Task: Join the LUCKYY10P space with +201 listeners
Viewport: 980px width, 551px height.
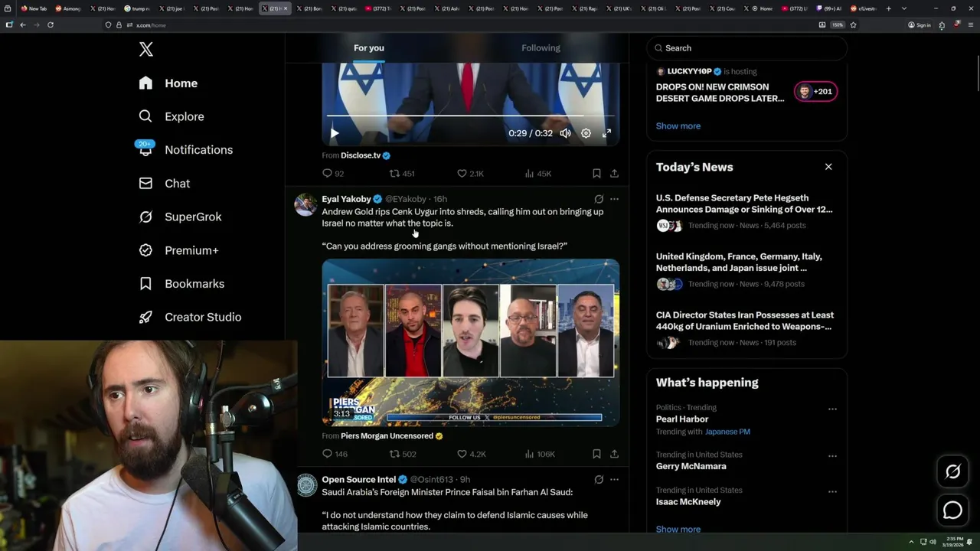Action: (x=816, y=92)
